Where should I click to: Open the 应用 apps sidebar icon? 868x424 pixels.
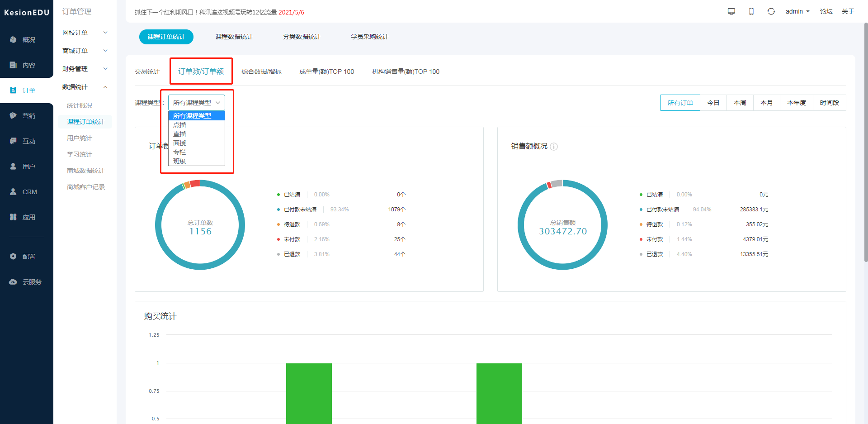tap(13, 217)
